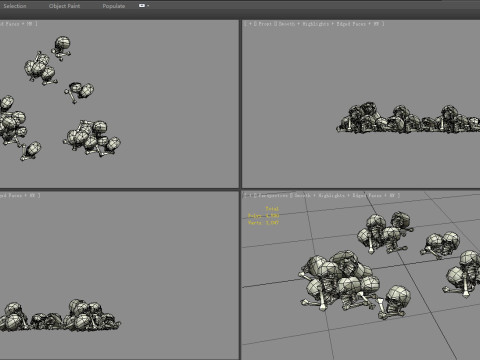
Task: Open the Populate ribbon tab
Action: click(x=114, y=6)
